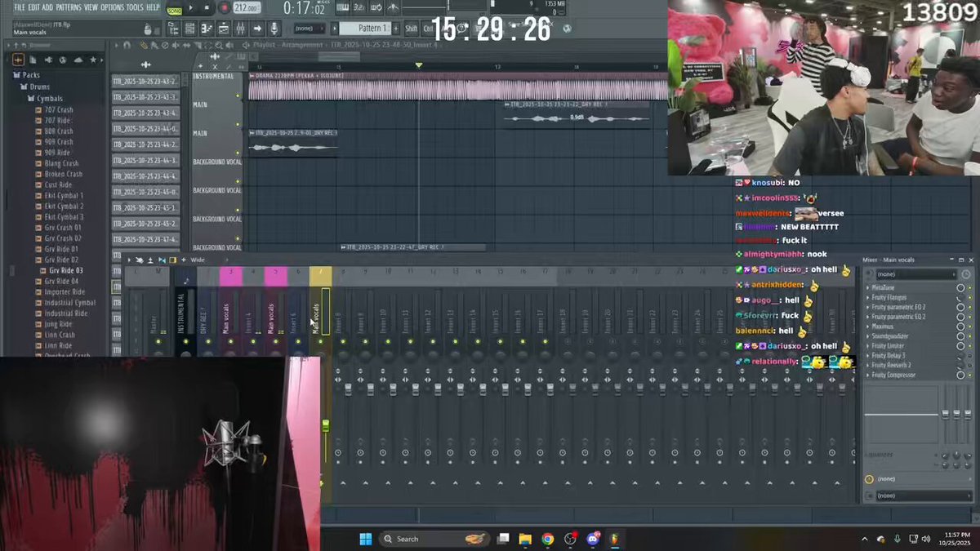Open the ADD menu
This screenshot has width=980, height=551.
[x=48, y=7]
